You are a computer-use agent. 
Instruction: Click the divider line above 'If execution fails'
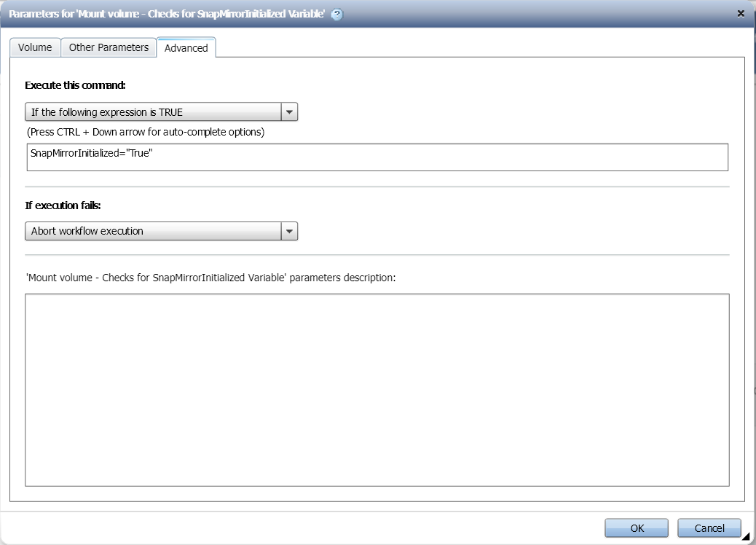(x=377, y=187)
